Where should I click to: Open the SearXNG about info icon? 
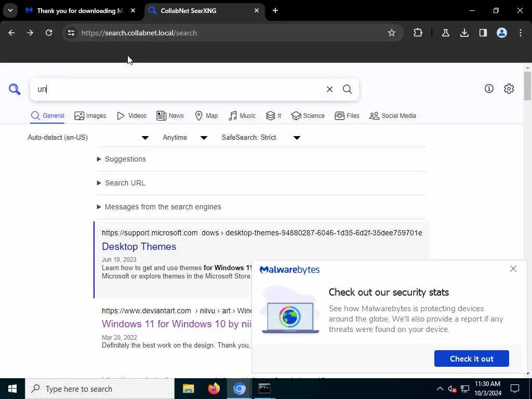[489, 88]
